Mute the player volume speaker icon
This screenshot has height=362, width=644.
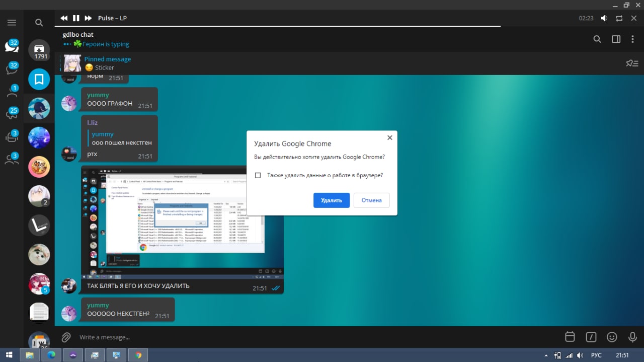point(604,18)
